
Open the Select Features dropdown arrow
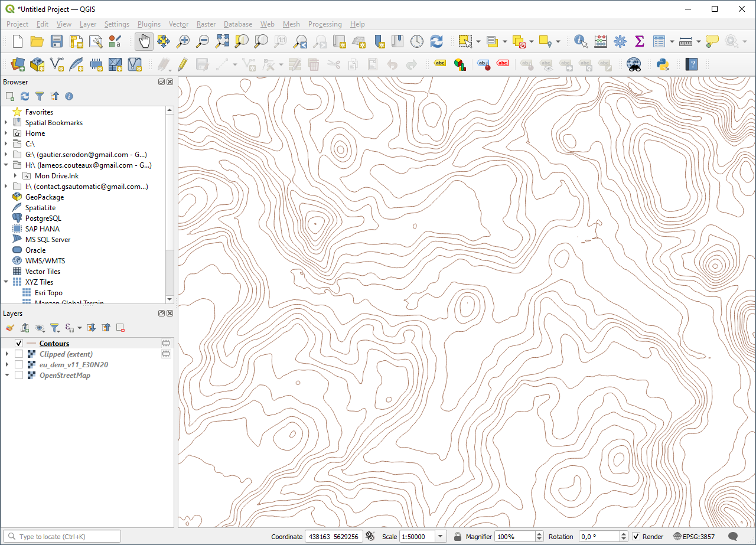tap(478, 41)
